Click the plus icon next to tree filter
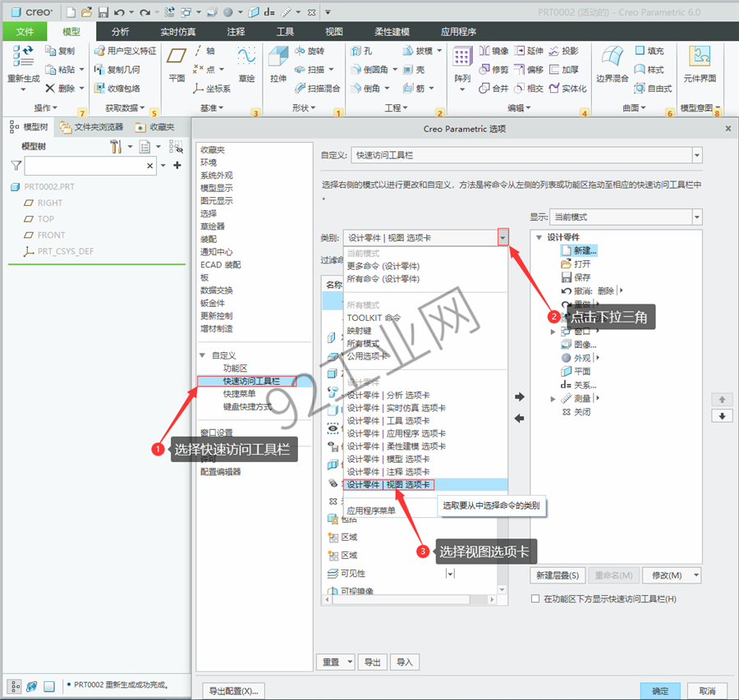This screenshot has height=700, width=739. pos(177,165)
